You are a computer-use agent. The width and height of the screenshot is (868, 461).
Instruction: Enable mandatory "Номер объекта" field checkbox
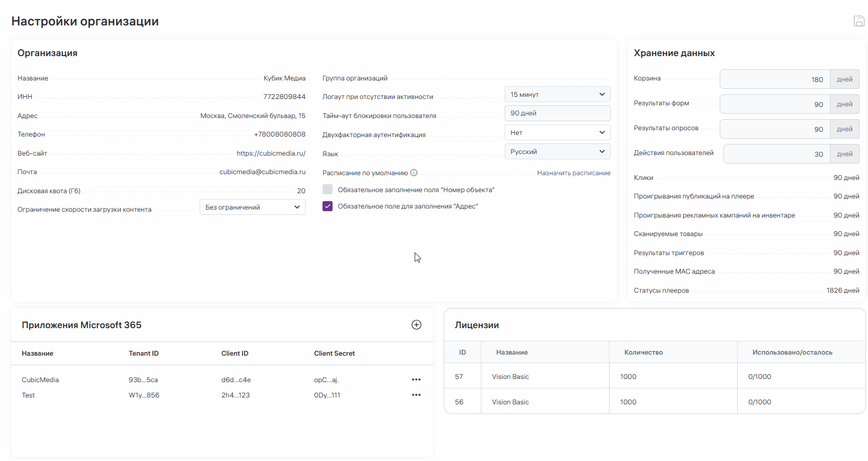(x=328, y=189)
